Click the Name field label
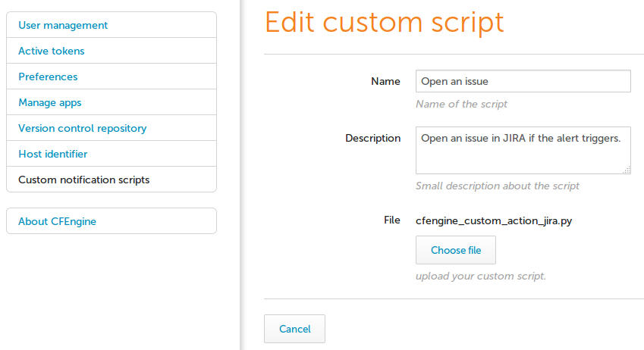 pos(385,81)
